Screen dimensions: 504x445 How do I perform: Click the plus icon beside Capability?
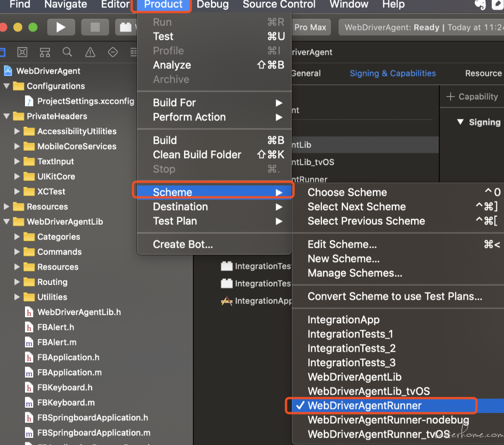pyautogui.click(x=450, y=96)
